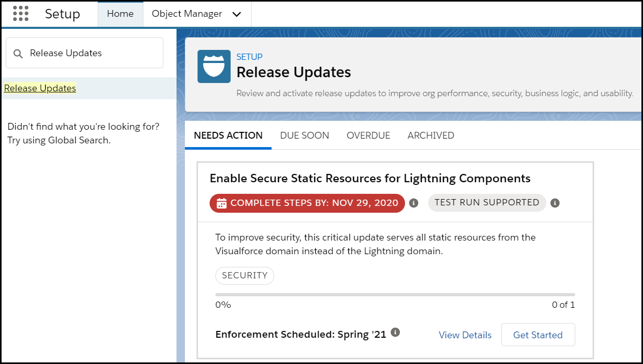Click the 'Try using Global Search' hint text
The height and width of the screenshot is (364, 643).
click(x=59, y=140)
